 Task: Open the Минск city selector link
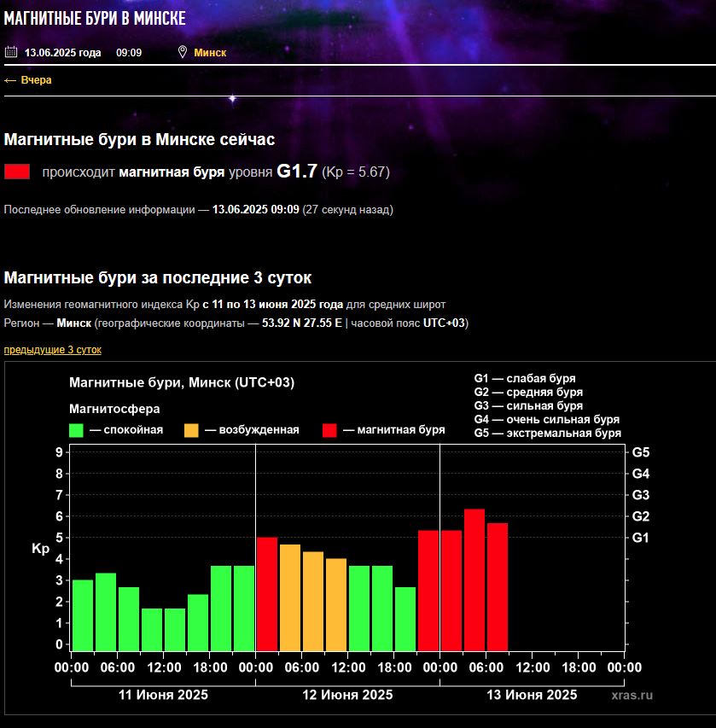[x=210, y=53]
